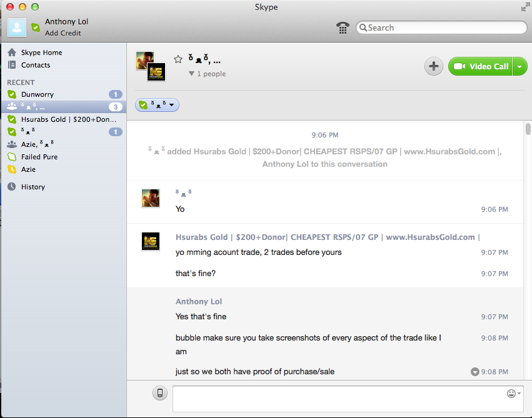
Task: Click message status icon beside 9:08 PM
Action: click(x=475, y=372)
